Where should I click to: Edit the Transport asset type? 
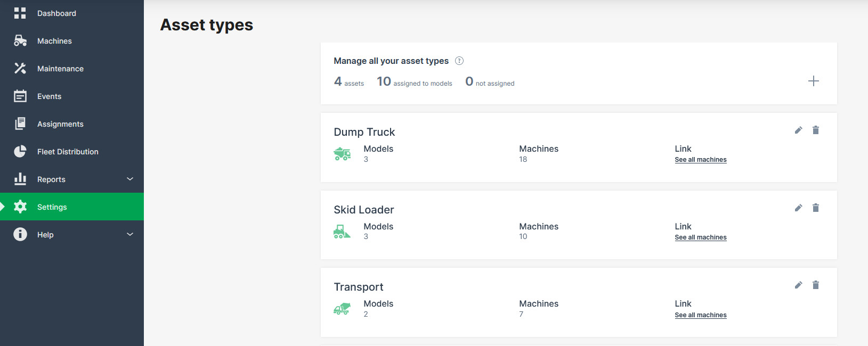[798, 285]
